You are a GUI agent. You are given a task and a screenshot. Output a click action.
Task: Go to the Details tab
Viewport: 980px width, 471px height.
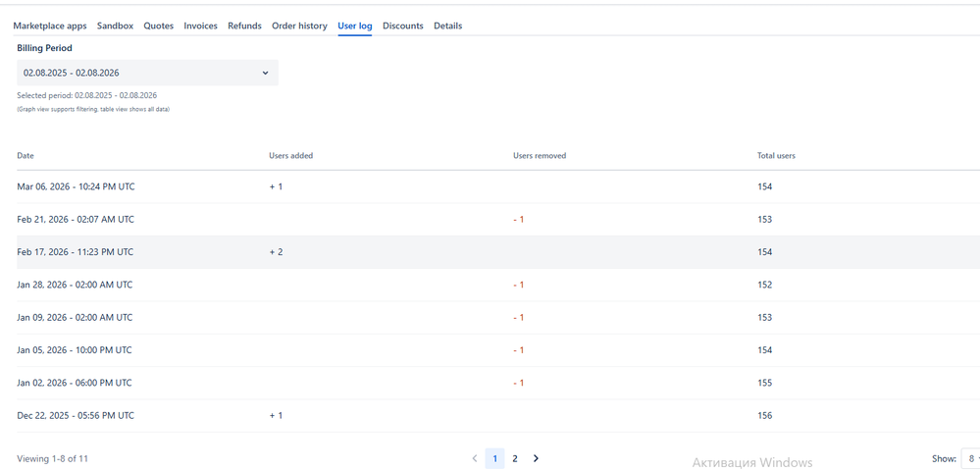[x=448, y=26]
